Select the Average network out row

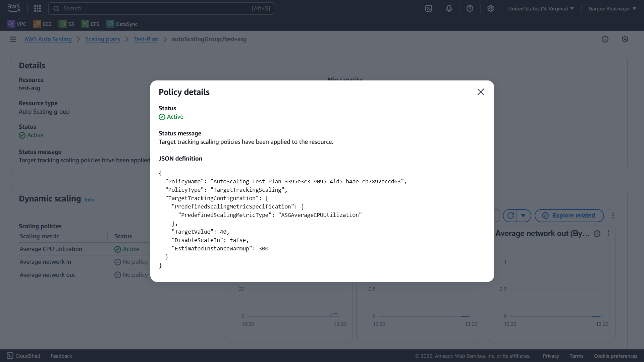pos(47,275)
